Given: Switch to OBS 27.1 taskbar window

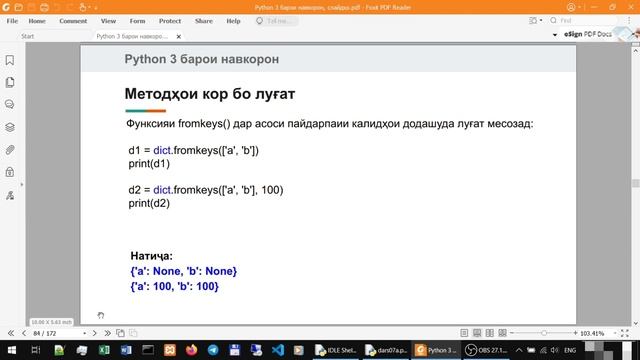Looking at the screenshot, I should click(x=486, y=350).
